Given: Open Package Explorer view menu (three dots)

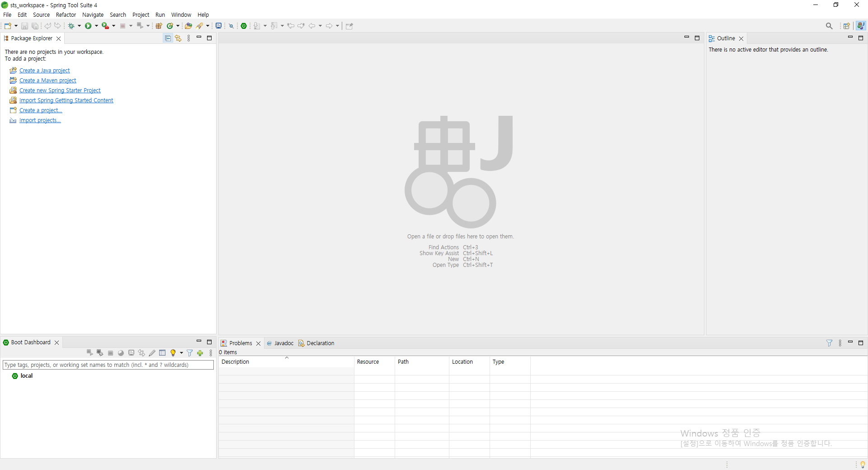Looking at the screenshot, I should click(189, 38).
